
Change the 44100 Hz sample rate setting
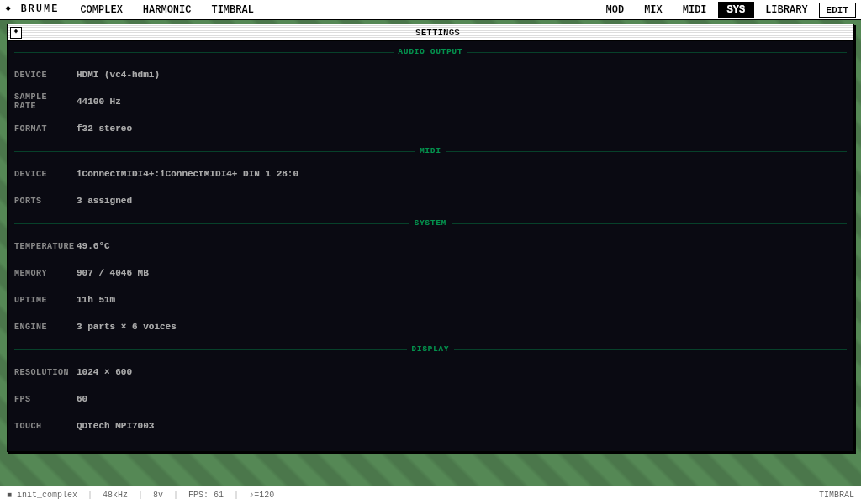click(x=98, y=101)
